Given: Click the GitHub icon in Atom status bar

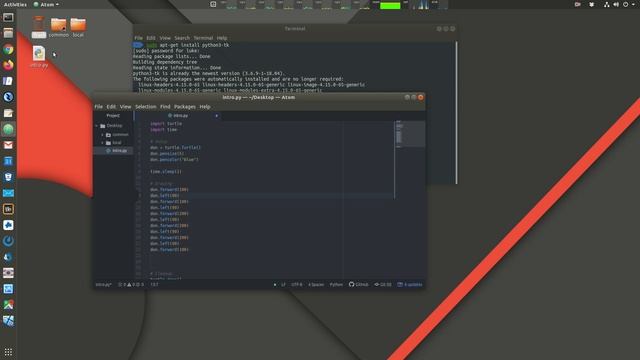Looking at the screenshot, I should tap(358, 284).
